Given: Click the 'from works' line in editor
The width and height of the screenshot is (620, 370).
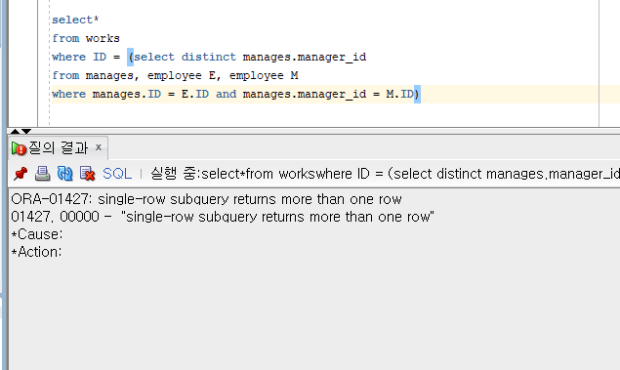Looking at the screenshot, I should coord(86,38).
